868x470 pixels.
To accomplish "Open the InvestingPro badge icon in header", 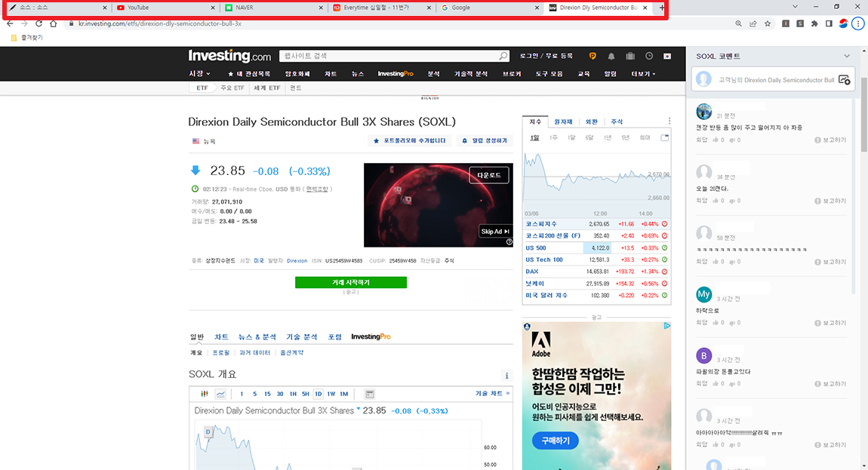I will [x=593, y=56].
